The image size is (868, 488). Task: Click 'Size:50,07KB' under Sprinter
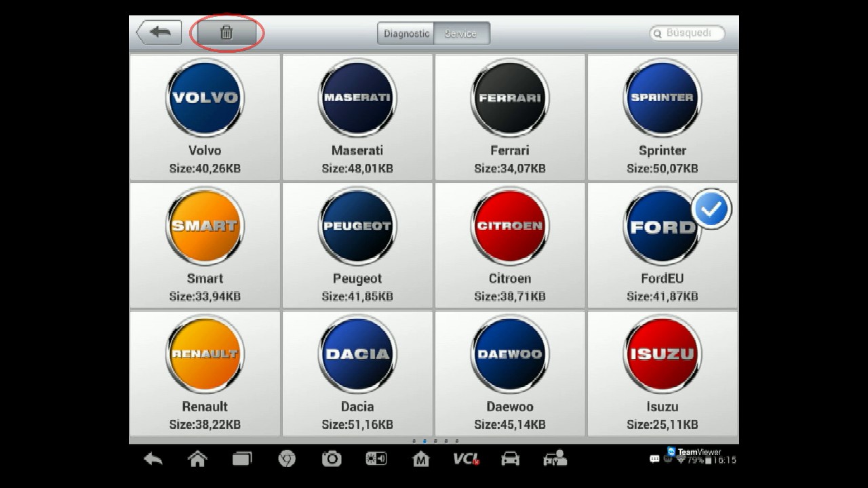(x=663, y=168)
